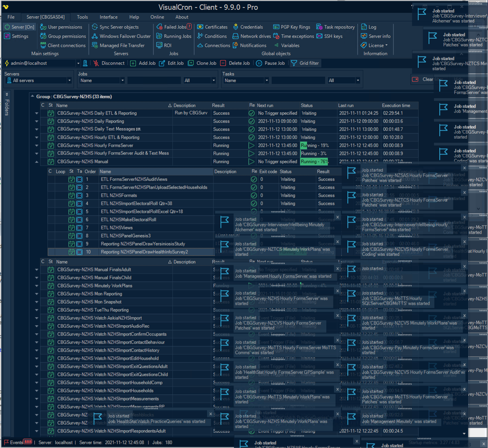Viewport: 488px width, 448px height.
Task: Open SSH keys
Action: pos(329,36)
